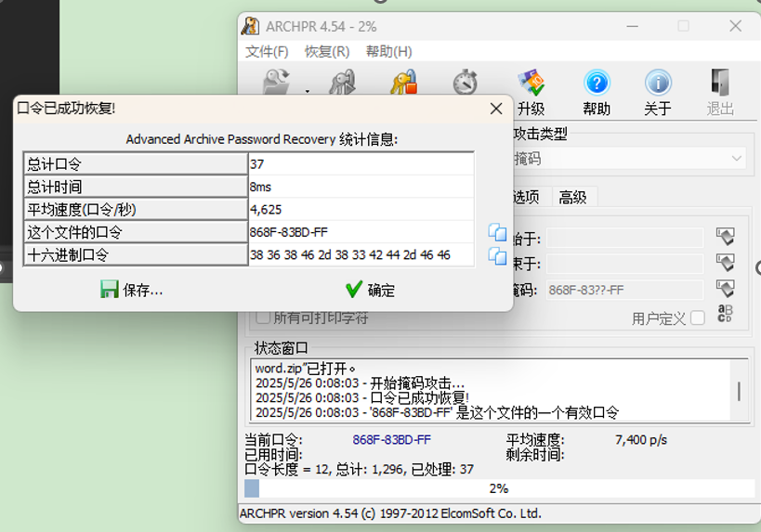This screenshot has width=761, height=532.
Task: Click the ARCHPR title bar app icon
Action: [251, 26]
